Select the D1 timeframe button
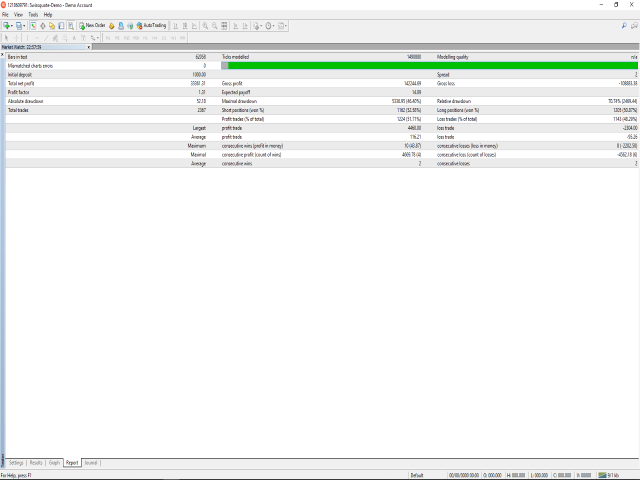This screenshot has height=480, width=640. click(164, 38)
